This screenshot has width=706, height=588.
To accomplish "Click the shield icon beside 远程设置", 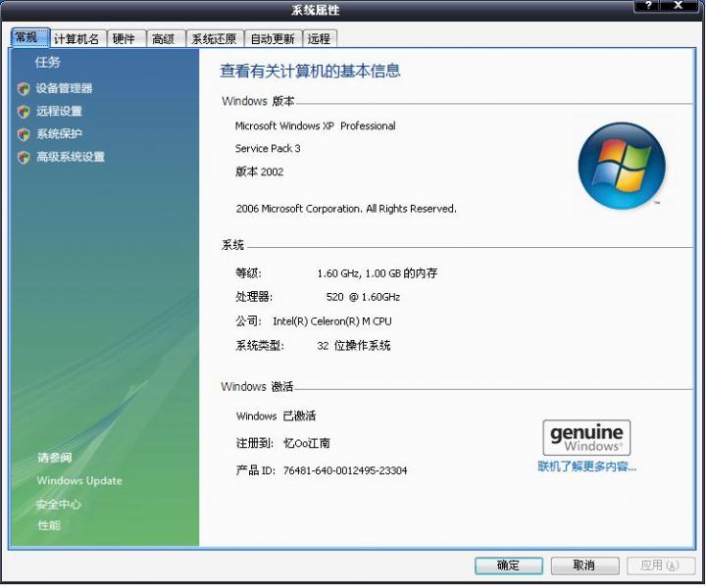I will coord(24,112).
